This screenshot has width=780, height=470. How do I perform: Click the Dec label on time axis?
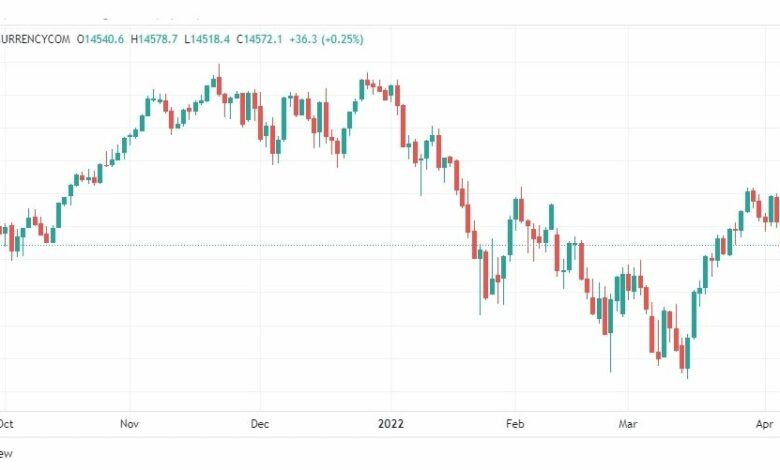[x=260, y=424]
